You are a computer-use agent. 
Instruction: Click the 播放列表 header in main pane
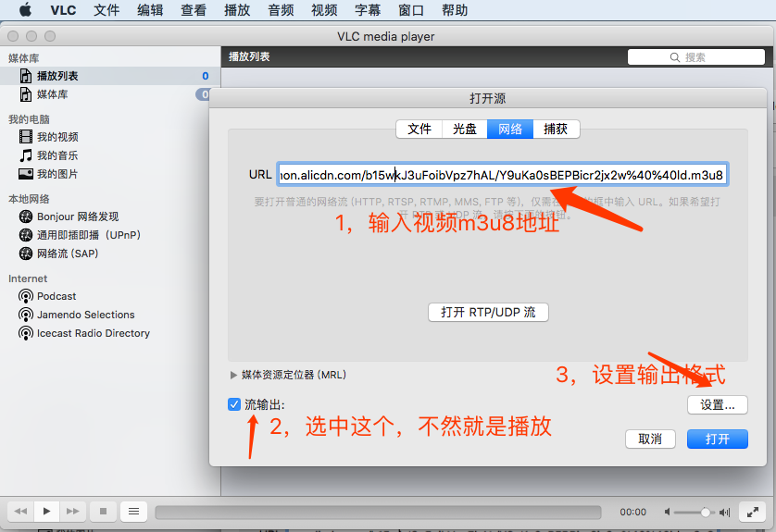pos(249,56)
